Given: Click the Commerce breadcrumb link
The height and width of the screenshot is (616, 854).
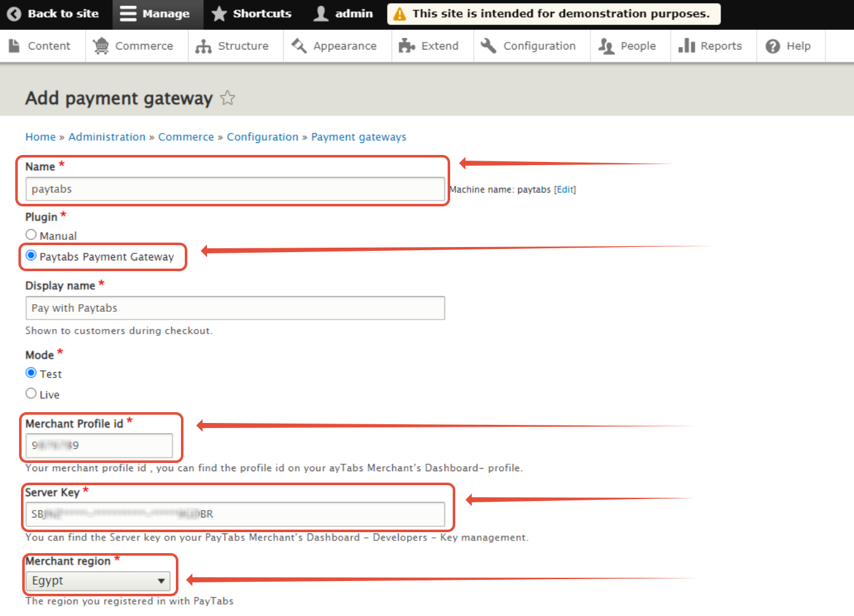Looking at the screenshot, I should pyautogui.click(x=186, y=137).
